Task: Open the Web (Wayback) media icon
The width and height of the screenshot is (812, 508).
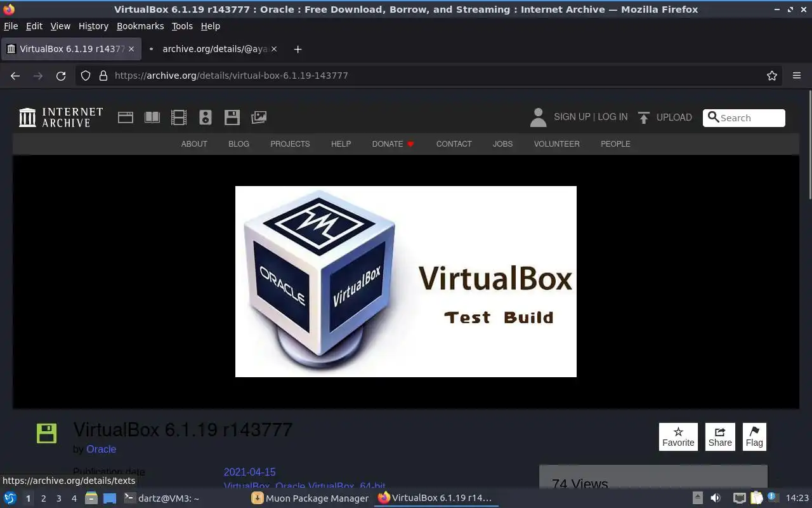Action: point(126,117)
